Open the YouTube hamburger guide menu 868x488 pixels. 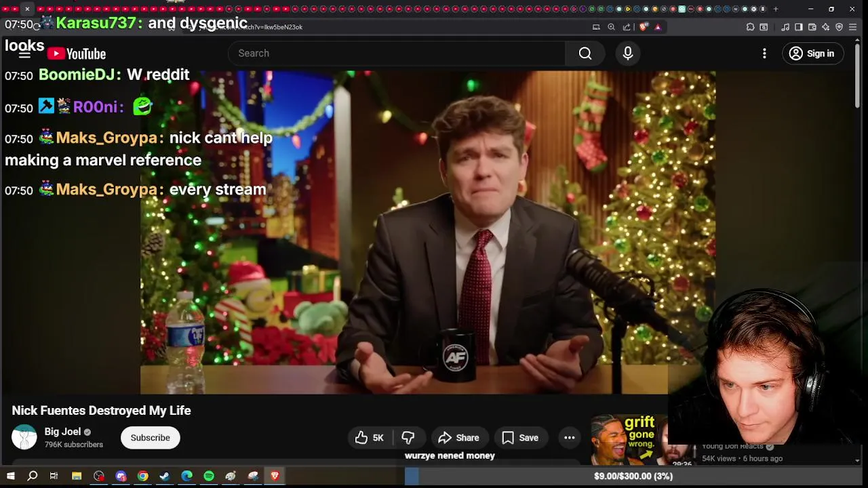[24, 54]
